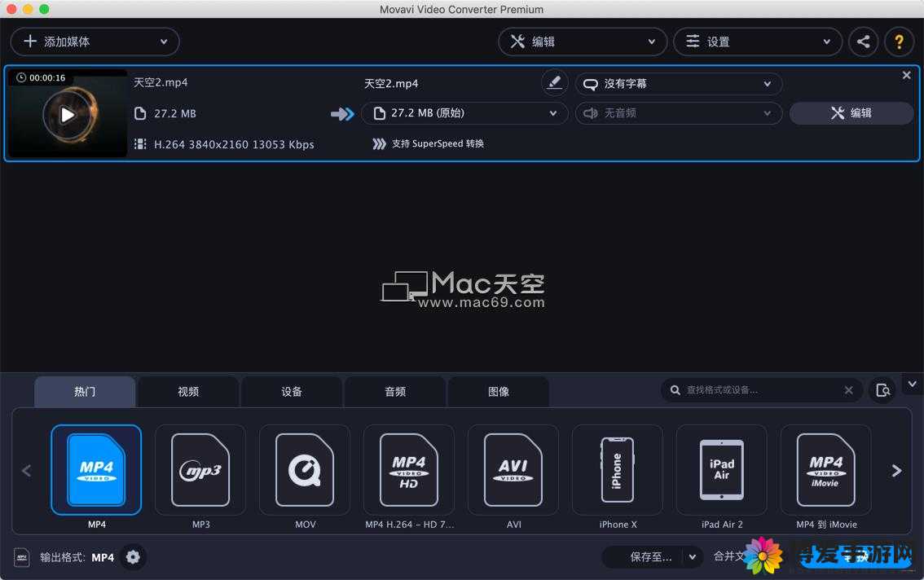Switch to the 热门 tab
This screenshot has height=580, width=924.
85,391
